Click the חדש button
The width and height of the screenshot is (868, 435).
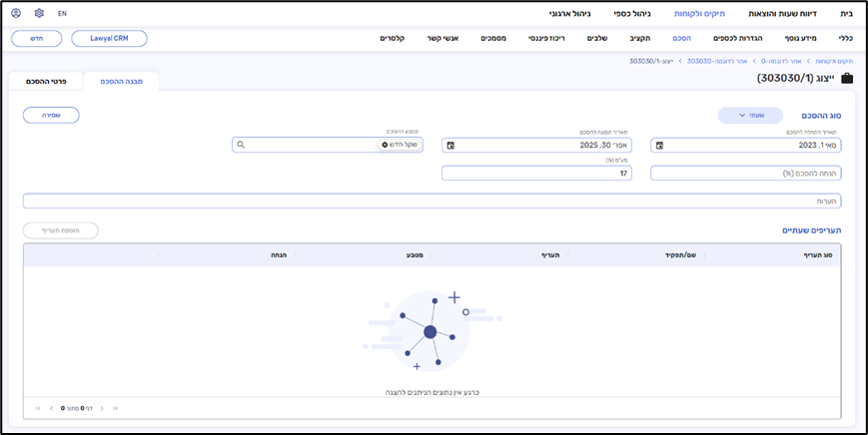(36, 38)
